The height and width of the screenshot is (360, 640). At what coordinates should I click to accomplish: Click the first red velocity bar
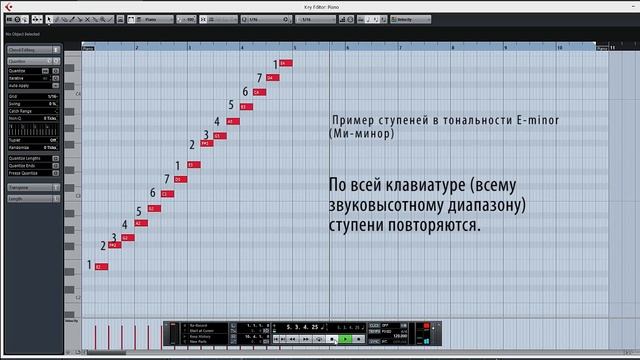pyautogui.click(x=96, y=337)
